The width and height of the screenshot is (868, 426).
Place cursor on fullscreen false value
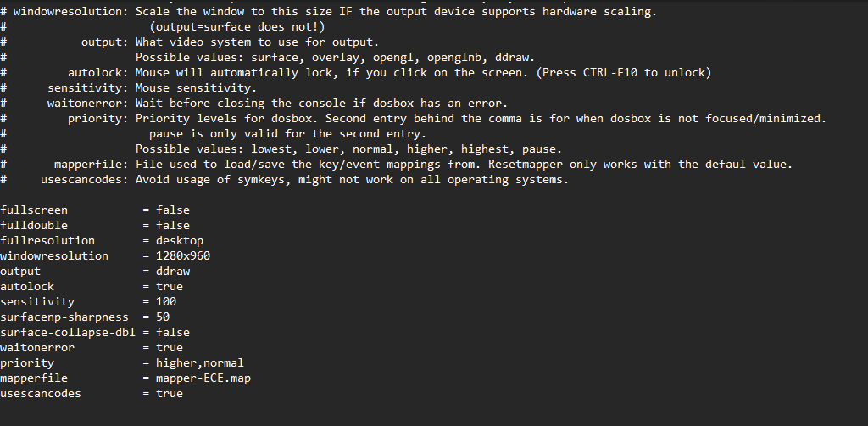click(173, 210)
